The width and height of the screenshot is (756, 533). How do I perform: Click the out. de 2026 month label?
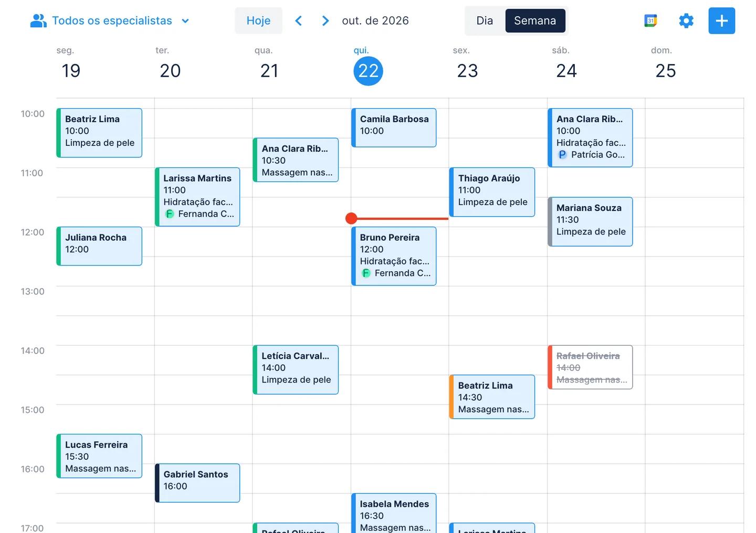[375, 21]
